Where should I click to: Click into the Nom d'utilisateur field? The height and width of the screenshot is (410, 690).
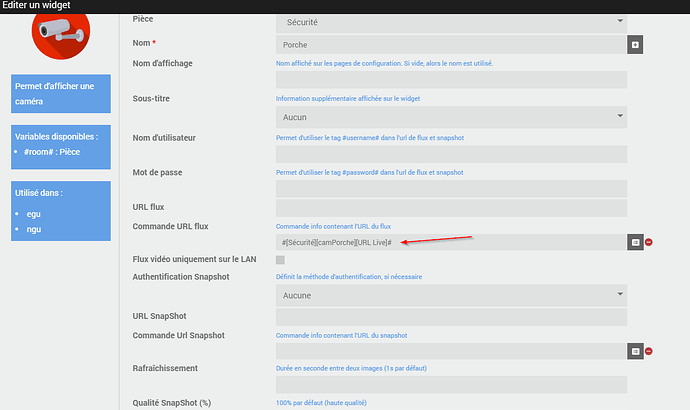coord(451,153)
